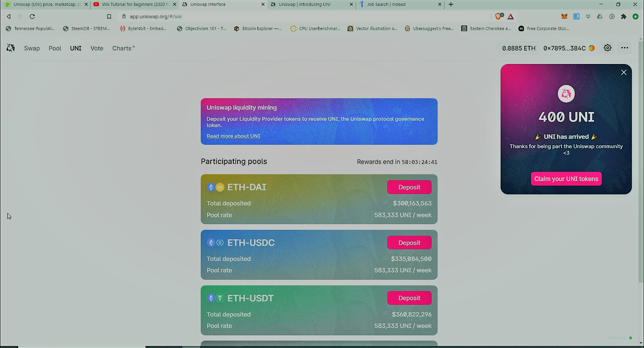Open Free Corporate Stoc... bookmark
Screen dimensions: 644x348
pos(544,29)
